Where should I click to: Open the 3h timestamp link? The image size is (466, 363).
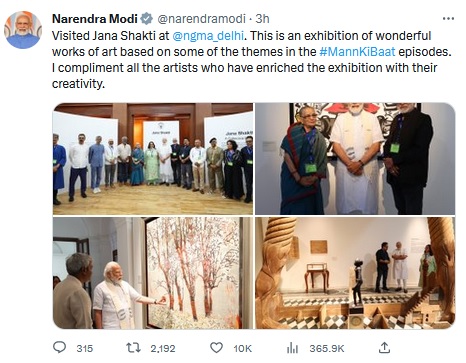click(262, 19)
